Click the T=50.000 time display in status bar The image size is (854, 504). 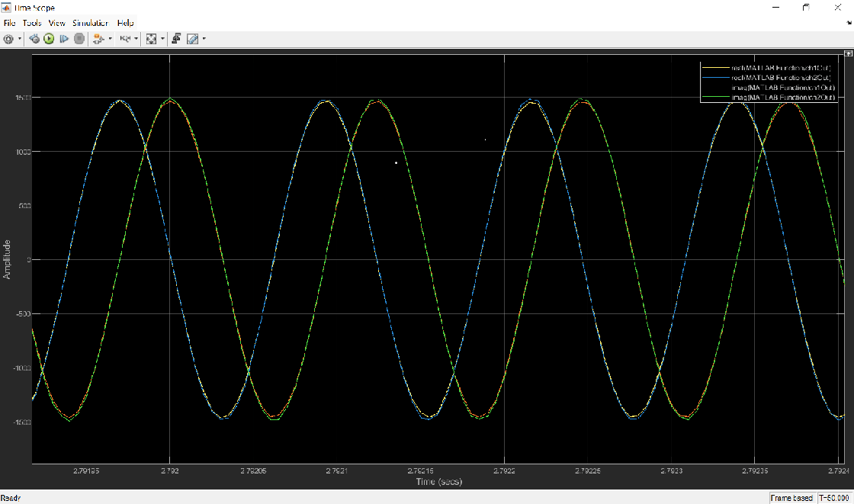pos(833,496)
